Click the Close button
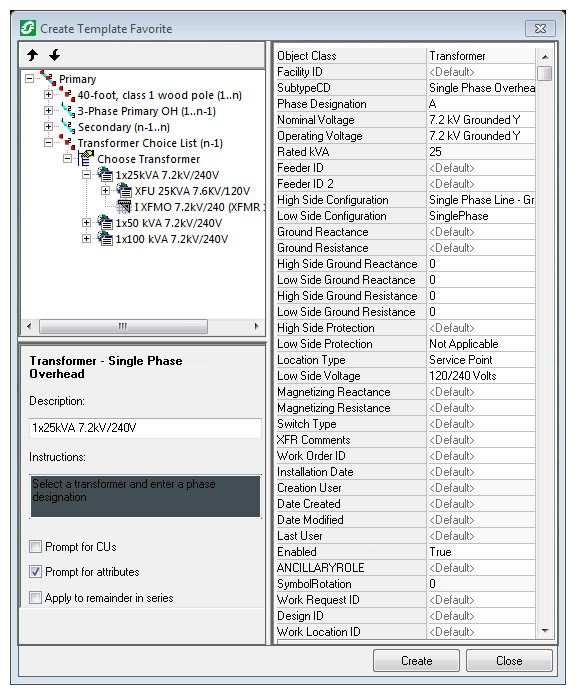Screen dimensions: 576x695 coord(509,661)
